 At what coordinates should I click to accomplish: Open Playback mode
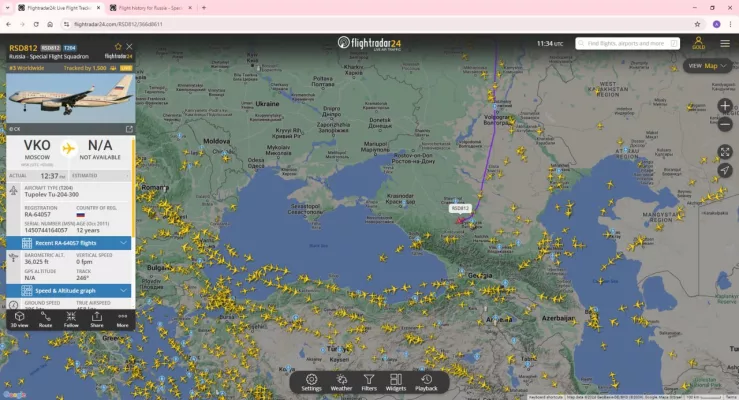pyautogui.click(x=427, y=383)
